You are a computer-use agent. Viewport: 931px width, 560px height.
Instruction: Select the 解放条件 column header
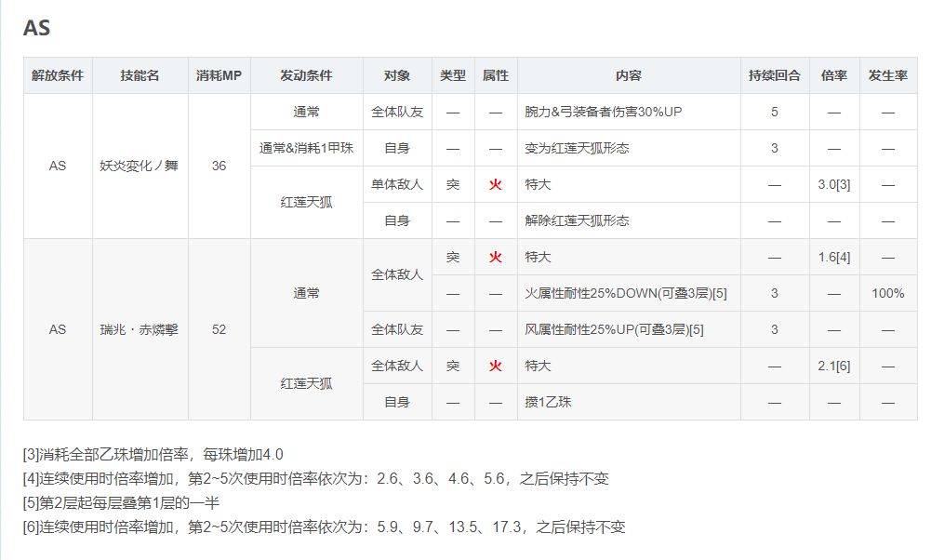click(x=58, y=75)
